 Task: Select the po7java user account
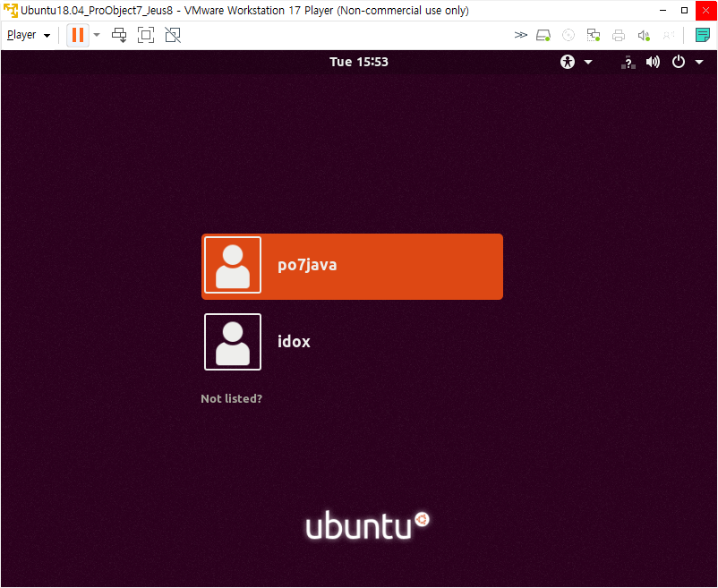tap(352, 267)
